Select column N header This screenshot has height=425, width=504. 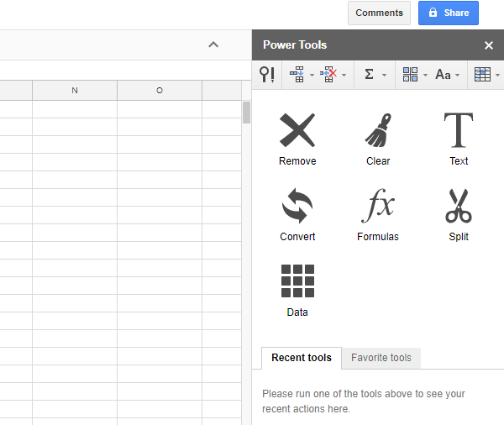coord(75,90)
